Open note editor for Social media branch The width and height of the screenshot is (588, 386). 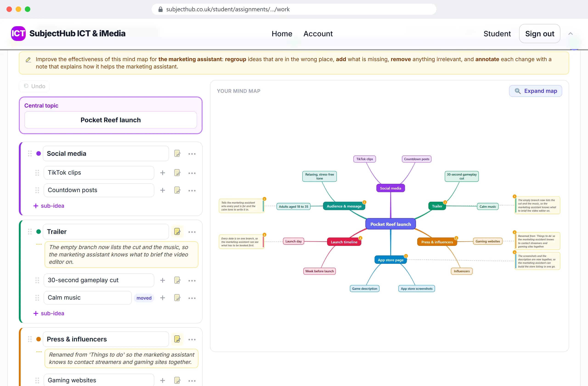tap(177, 153)
